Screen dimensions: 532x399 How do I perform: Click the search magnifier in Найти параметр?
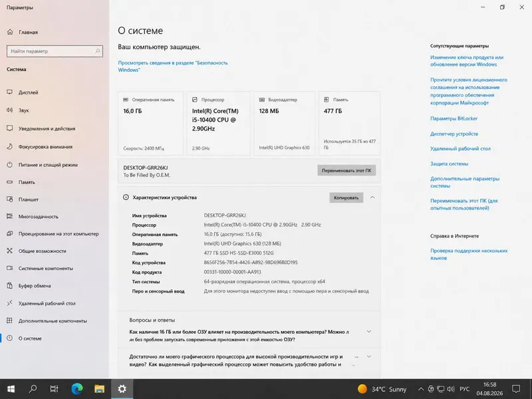(97, 51)
